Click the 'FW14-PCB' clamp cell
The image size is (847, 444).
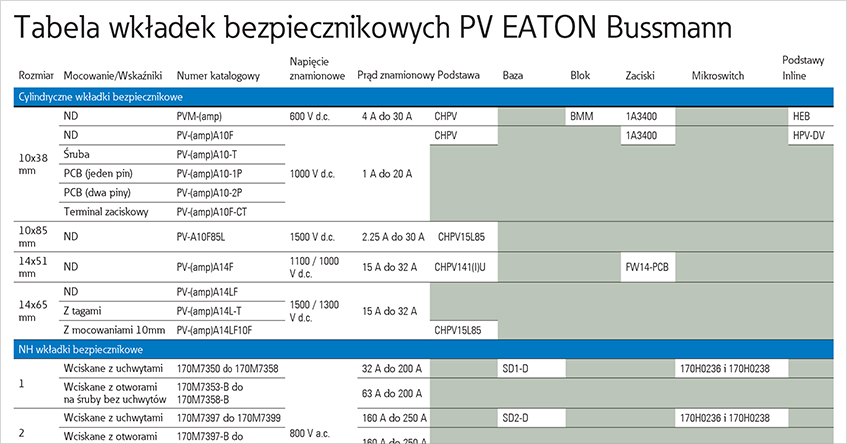647,267
